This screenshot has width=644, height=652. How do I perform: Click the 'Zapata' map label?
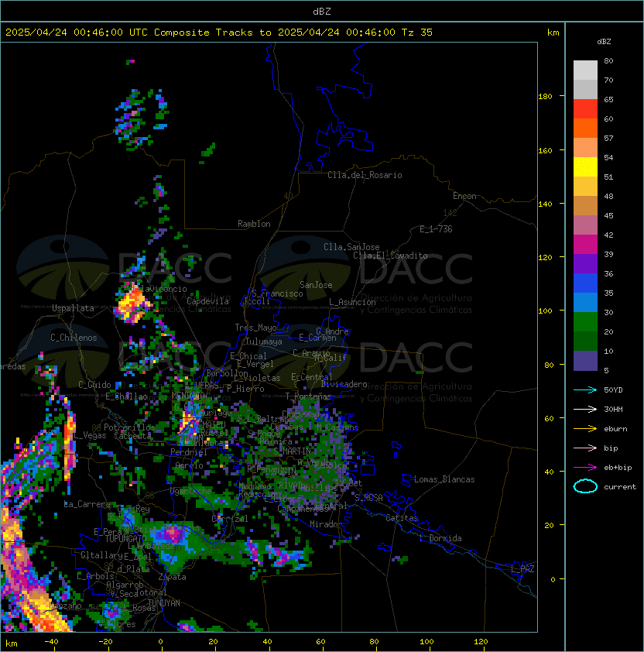pos(172,577)
